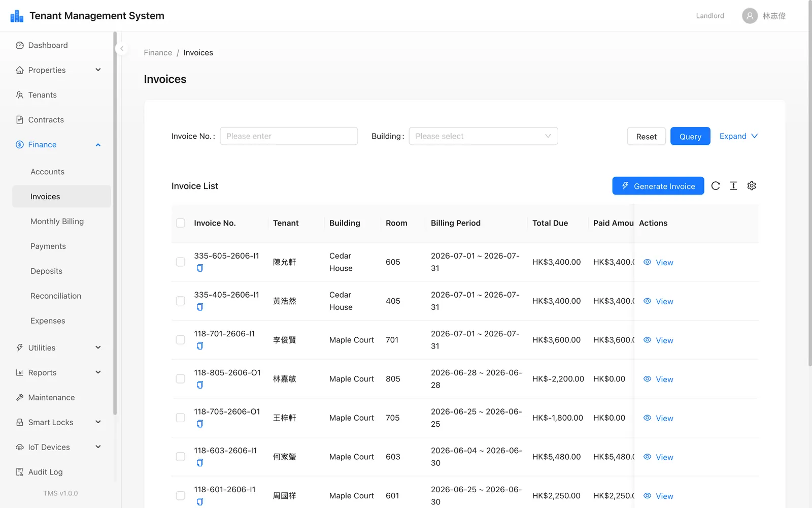Open the Deposits page

61,271
